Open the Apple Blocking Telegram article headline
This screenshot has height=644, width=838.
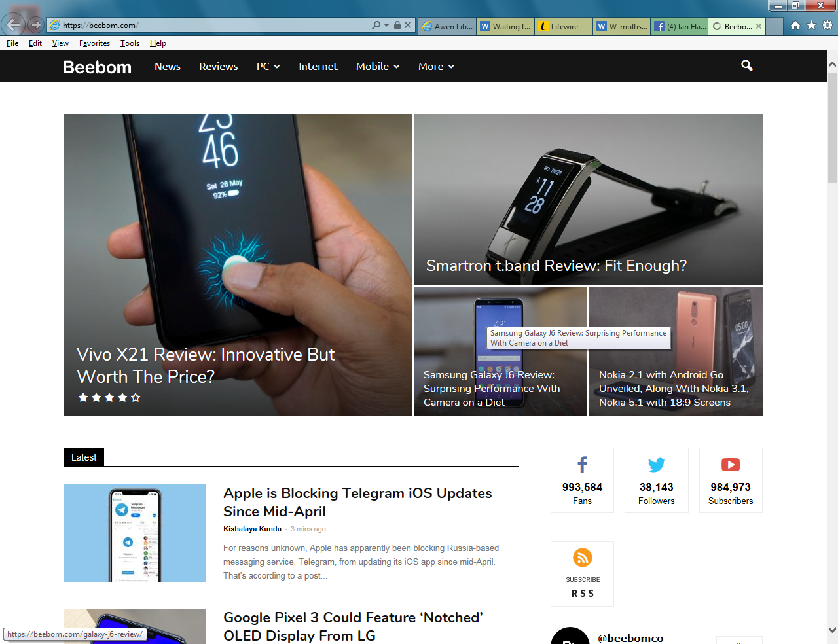pyautogui.click(x=357, y=502)
